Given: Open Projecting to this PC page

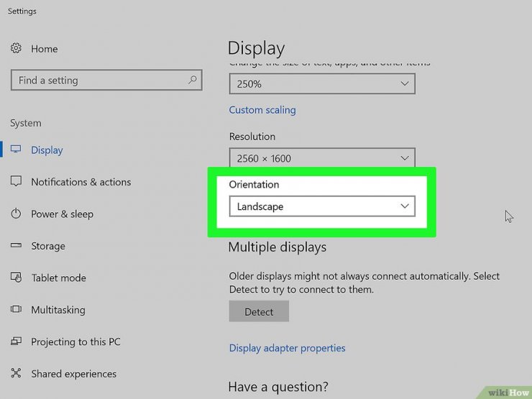Looking at the screenshot, I should (75, 341).
